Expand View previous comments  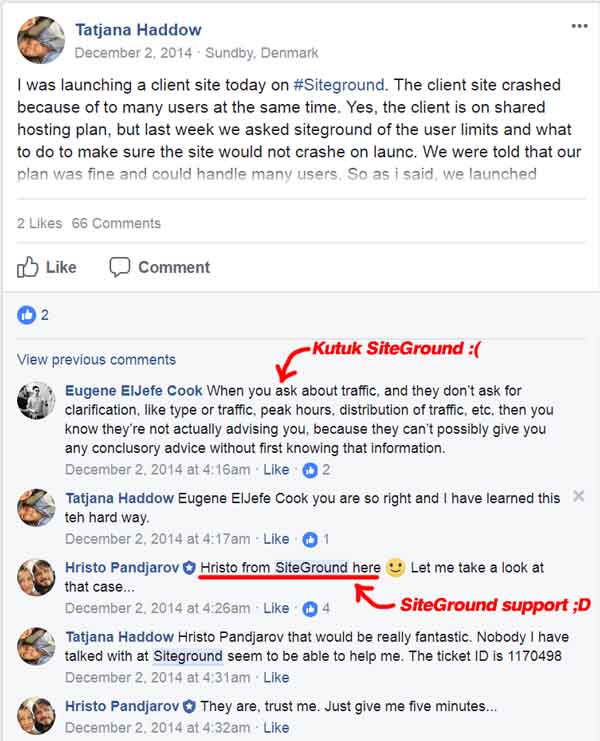96,360
